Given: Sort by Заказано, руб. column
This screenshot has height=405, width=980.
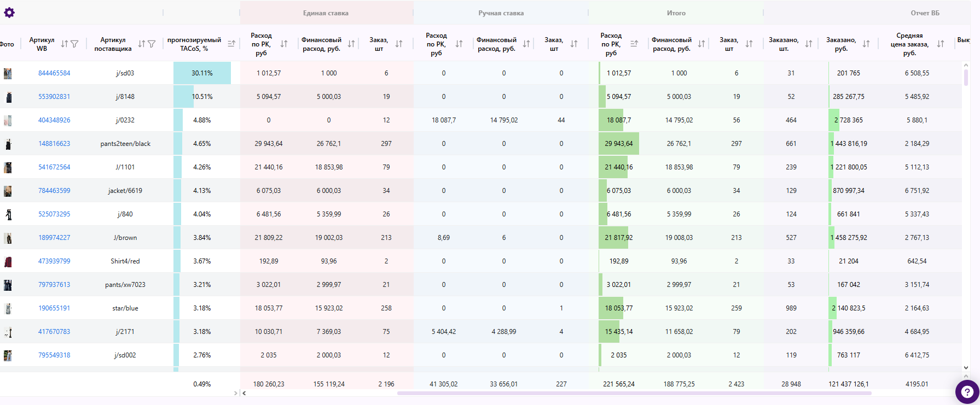Looking at the screenshot, I should 866,44.
